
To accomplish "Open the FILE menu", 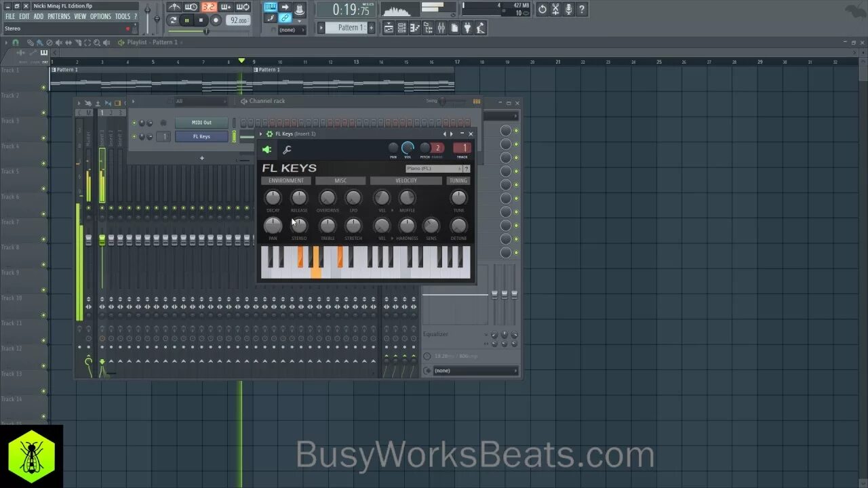I will [9, 16].
